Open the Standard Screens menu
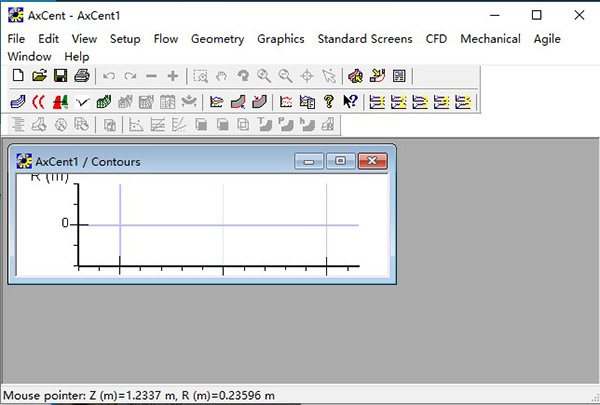Image resolution: width=600 pixels, height=405 pixels. (x=364, y=39)
